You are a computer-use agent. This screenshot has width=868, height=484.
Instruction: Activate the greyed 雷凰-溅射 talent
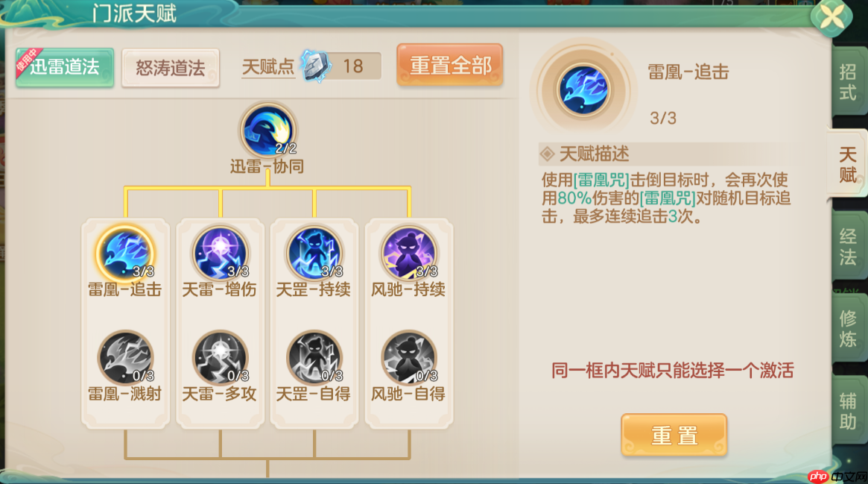(x=125, y=358)
